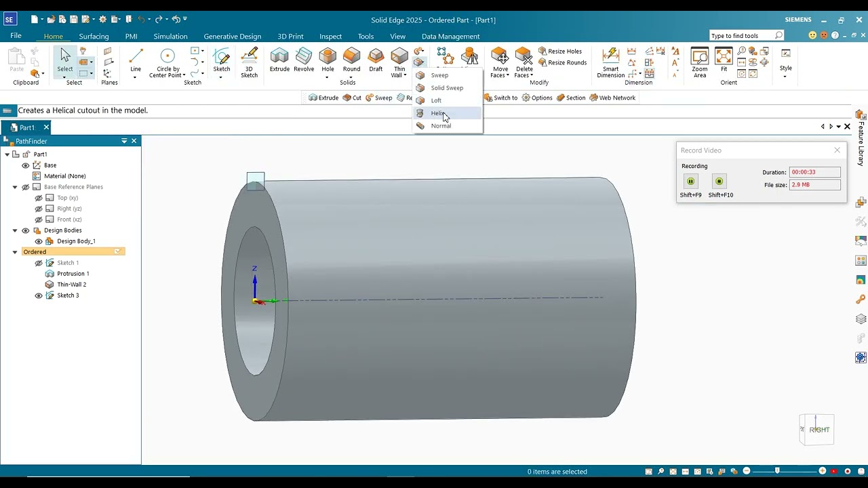Open the Surfacing ribbon tab
Screen dimensions: 868x488
pos(94,37)
